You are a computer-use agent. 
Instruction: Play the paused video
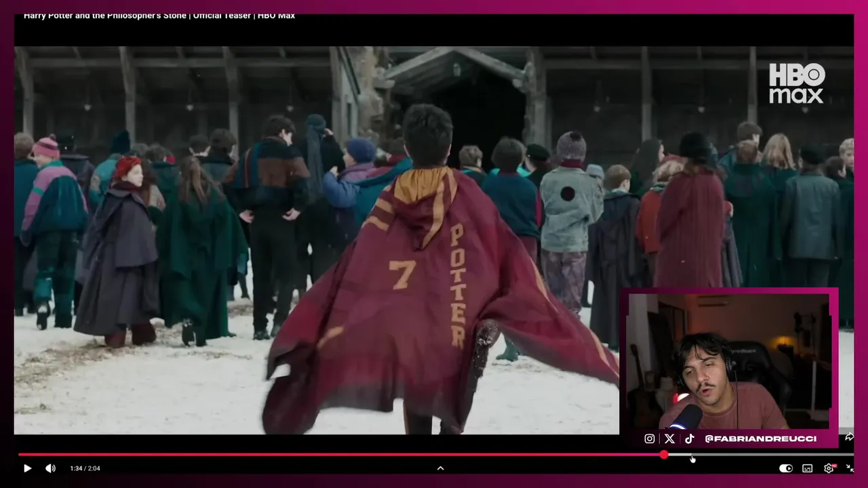pyautogui.click(x=27, y=468)
